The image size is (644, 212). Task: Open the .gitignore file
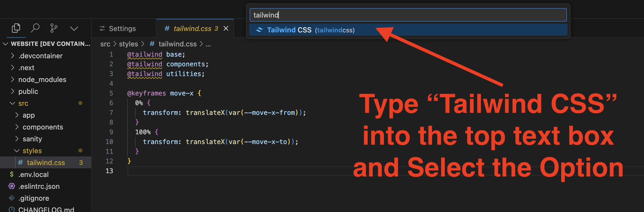46,198
